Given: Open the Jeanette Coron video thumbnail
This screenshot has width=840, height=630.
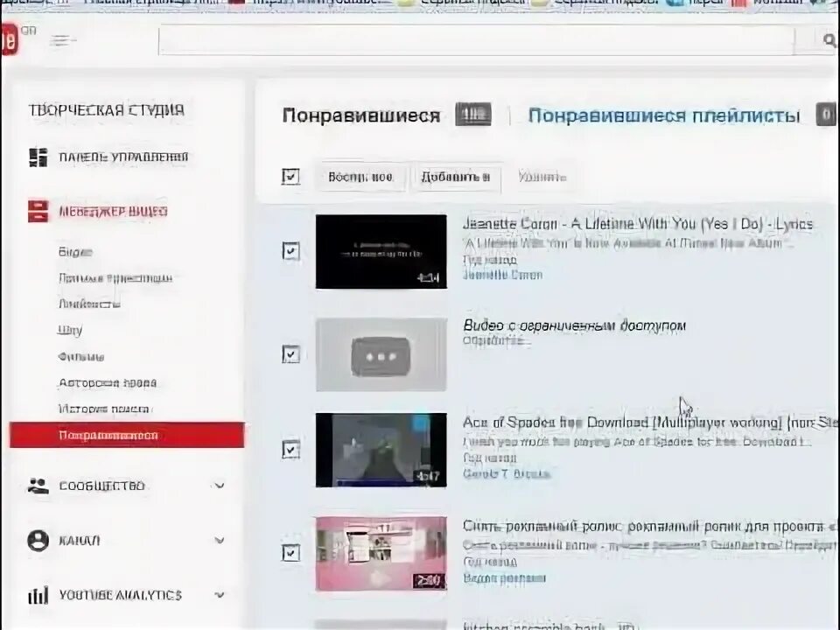Looking at the screenshot, I should [381, 252].
